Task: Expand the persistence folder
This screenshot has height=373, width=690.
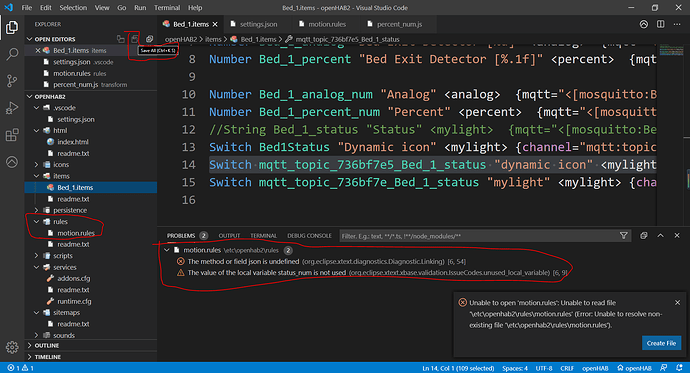Action: click(x=37, y=210)
